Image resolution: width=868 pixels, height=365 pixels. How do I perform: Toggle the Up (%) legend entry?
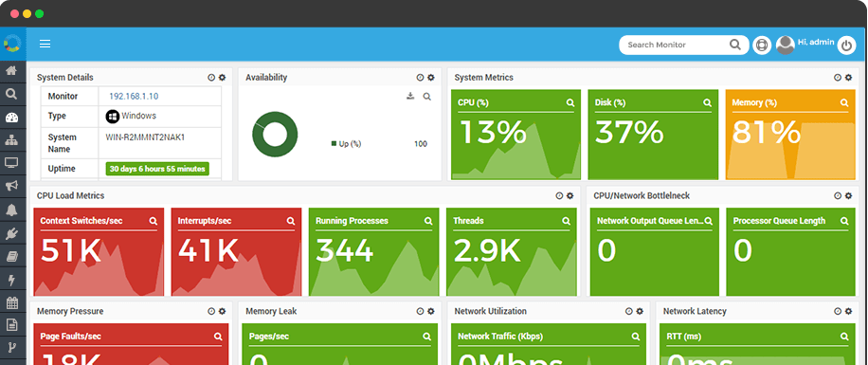pos(346,144)
